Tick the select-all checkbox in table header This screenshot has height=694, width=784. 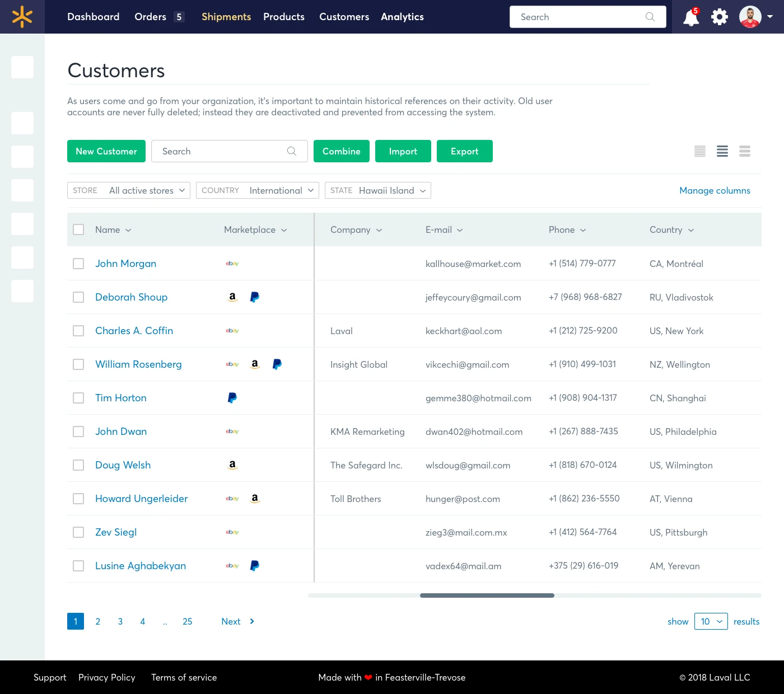(x=78, y=229)
